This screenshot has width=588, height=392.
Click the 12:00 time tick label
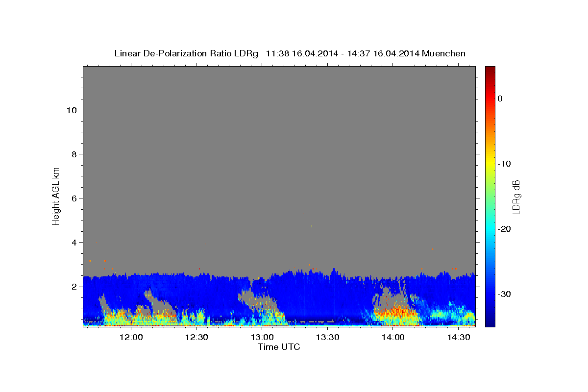coord(131,337)
